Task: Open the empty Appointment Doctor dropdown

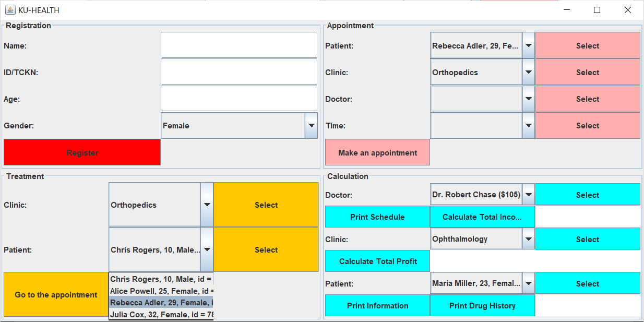Action: pyautogui.click(x=482, y=99)
